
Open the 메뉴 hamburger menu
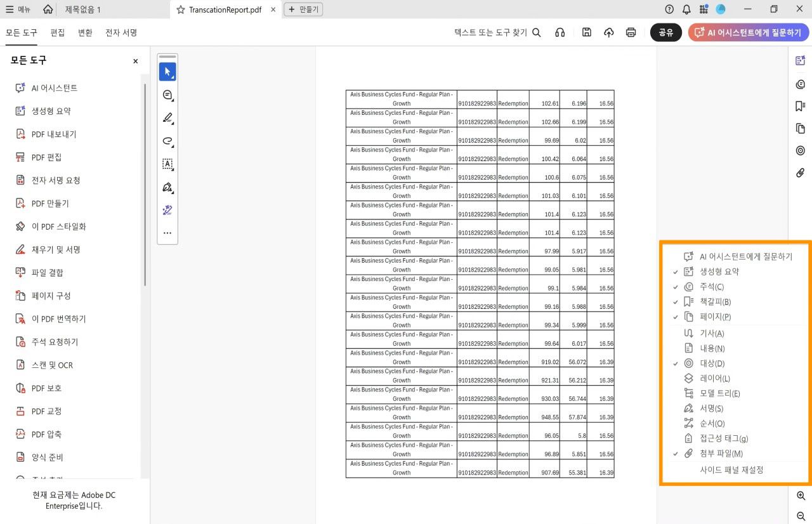pos(18,10)
